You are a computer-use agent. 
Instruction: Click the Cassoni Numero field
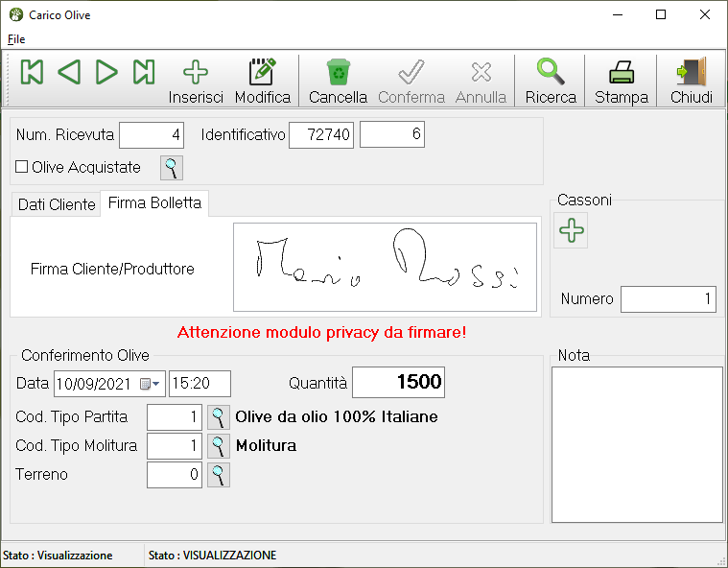tap(669, 299)
